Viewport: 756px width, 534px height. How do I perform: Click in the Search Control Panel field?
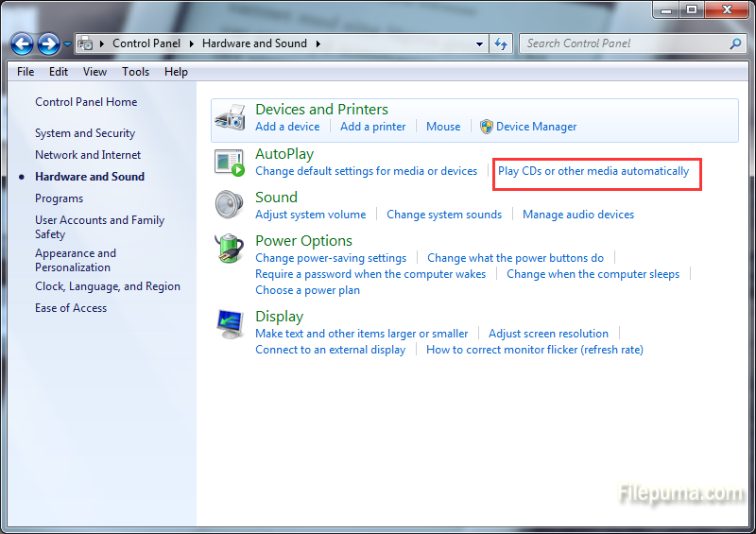(624, 43)
